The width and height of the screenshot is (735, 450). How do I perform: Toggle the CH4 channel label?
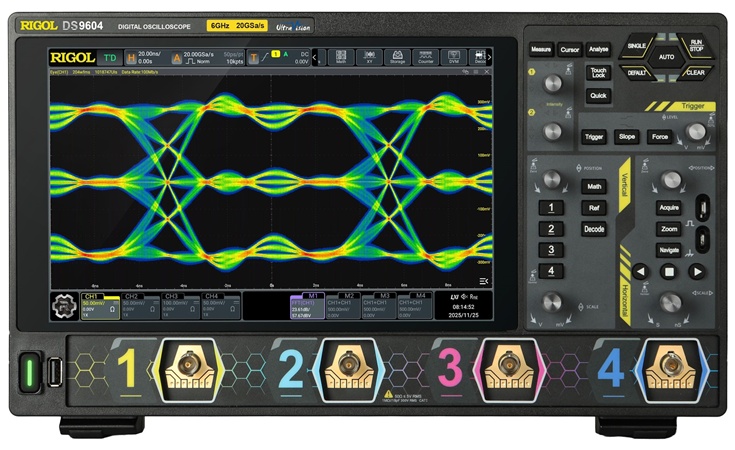[211, 296]
